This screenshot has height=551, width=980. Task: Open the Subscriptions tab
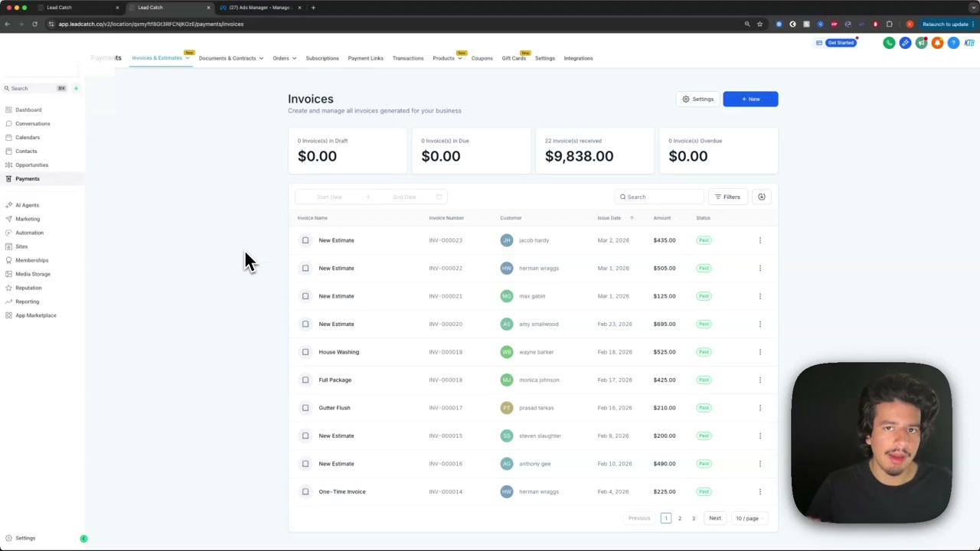click(x=322, y=58)
